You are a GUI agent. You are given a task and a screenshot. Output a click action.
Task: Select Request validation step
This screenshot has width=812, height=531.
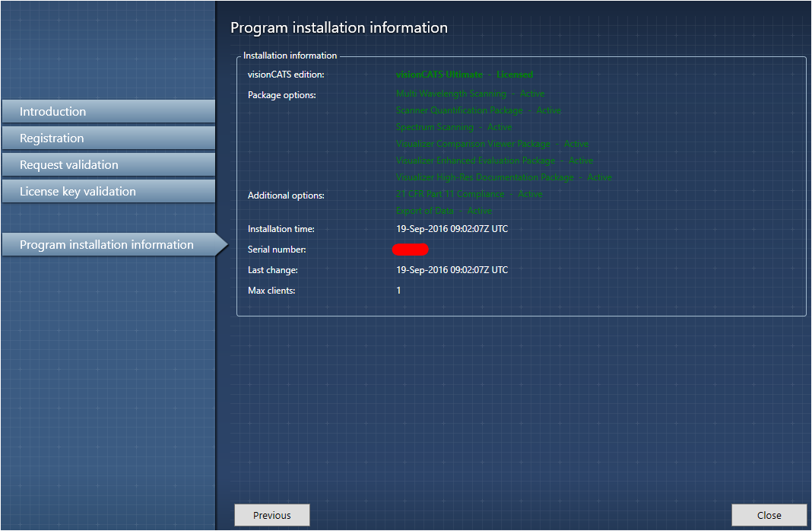pos(108,165)
